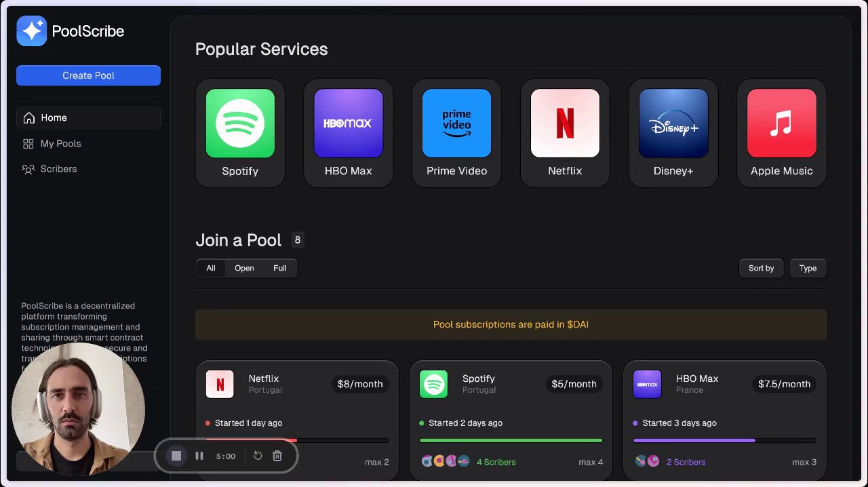The height and width of the screenshot is (487, 868).
Task: Click the 4 Scribers link on Spotify pool
Action: pos(496,462)
